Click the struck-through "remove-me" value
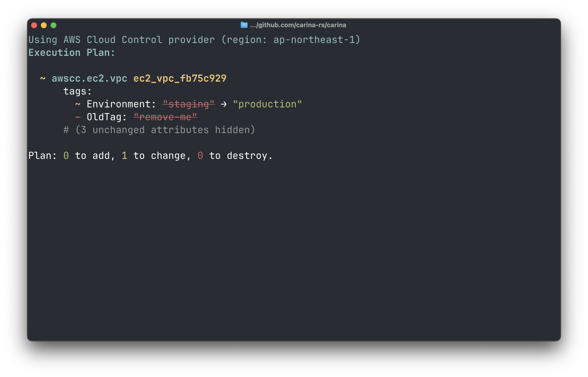 165,117
